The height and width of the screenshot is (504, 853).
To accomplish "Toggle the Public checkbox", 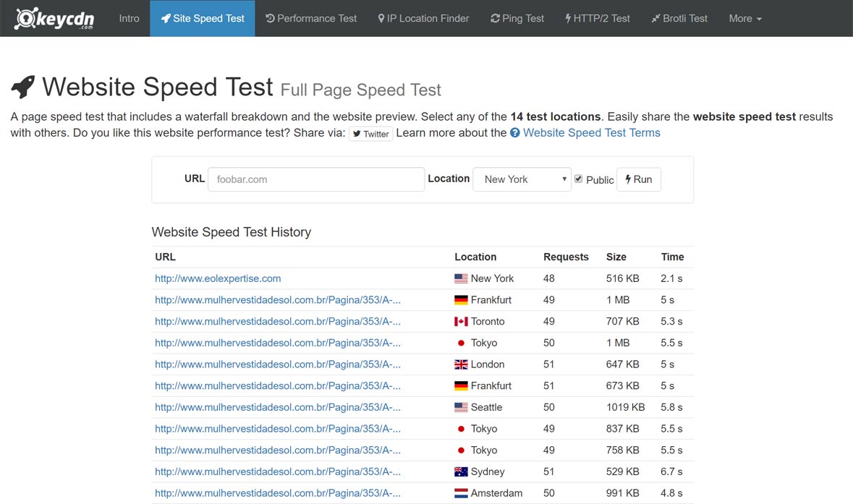I will point(578,179).
